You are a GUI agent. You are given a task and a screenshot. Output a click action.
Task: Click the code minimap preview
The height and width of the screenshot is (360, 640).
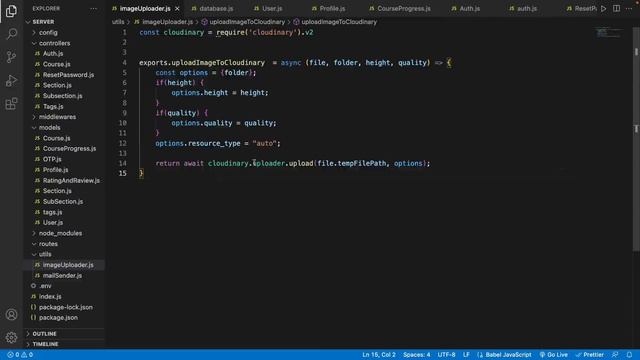(608, 33)
